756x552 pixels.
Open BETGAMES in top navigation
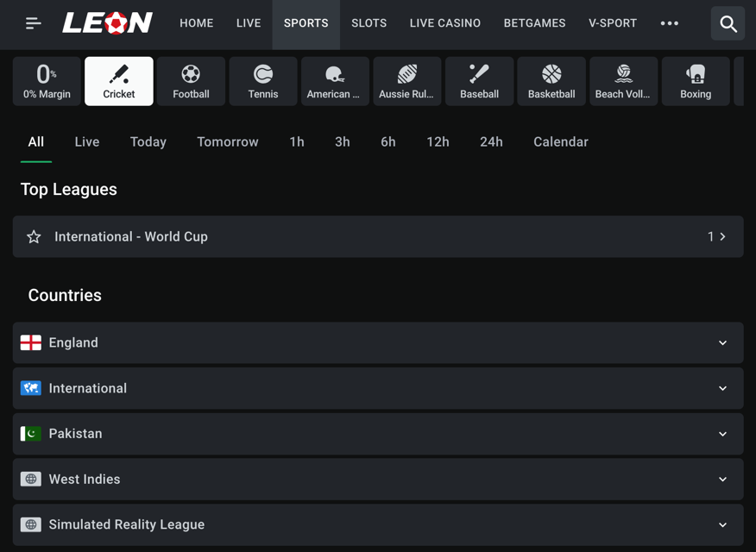pyautogui.click(x=535, y=23)
